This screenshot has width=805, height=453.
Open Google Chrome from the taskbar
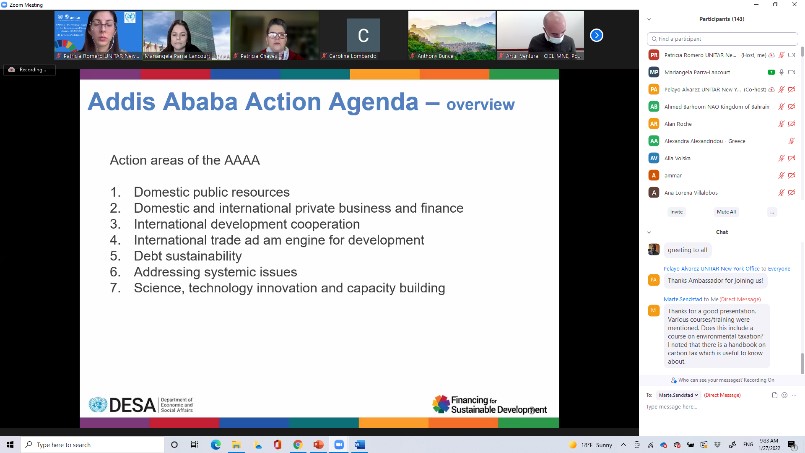pos(298,445)
